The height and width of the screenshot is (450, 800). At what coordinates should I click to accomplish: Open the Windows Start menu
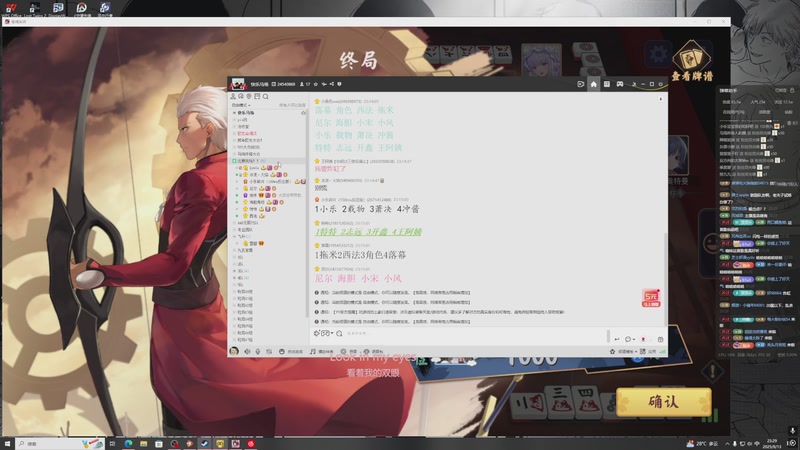tap(7, 443)
